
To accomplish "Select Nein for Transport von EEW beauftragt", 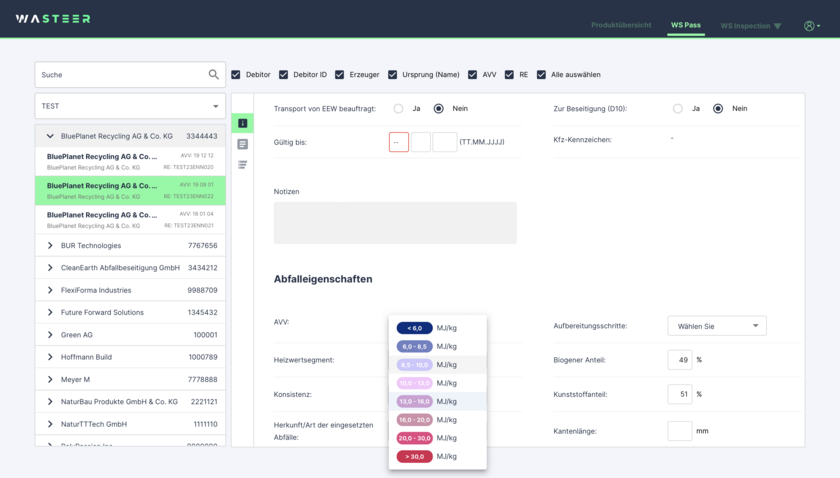I will point(439,109).
